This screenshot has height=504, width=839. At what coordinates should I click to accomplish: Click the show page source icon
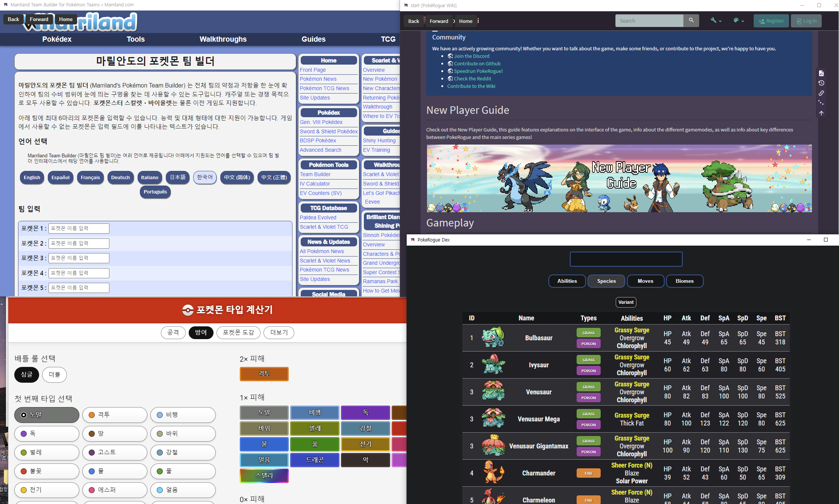point(821,73)
